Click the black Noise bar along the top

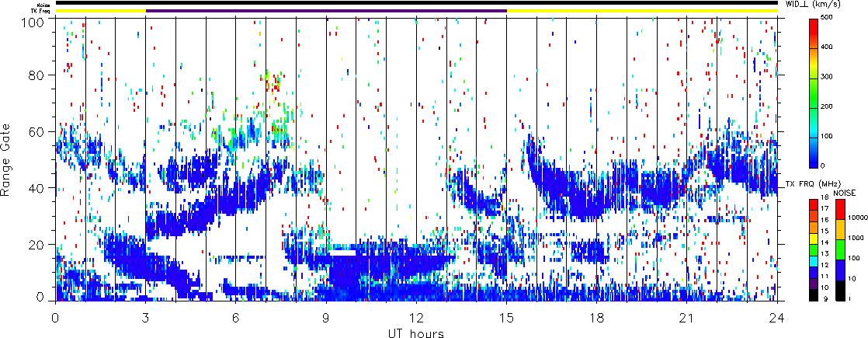(416, 3)
